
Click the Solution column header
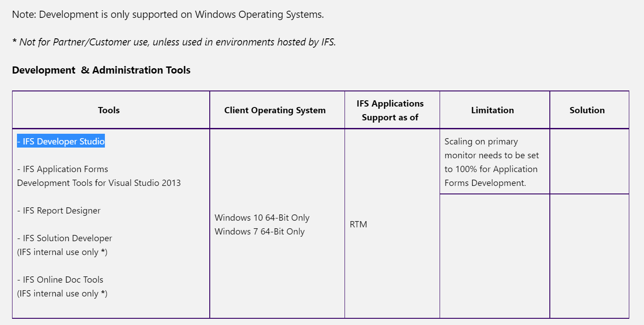(x=587, y=110)
